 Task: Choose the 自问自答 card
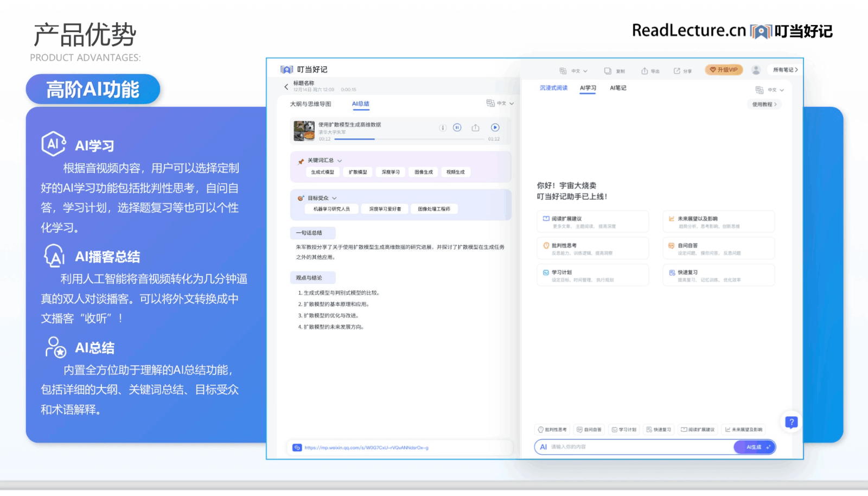pyautogui.click(x=718, y=248)
